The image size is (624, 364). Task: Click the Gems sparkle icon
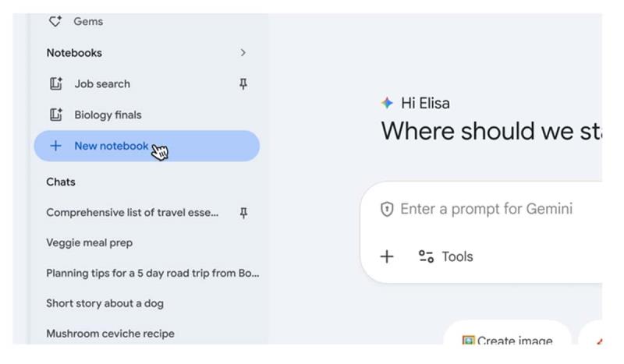click(55, 22)
